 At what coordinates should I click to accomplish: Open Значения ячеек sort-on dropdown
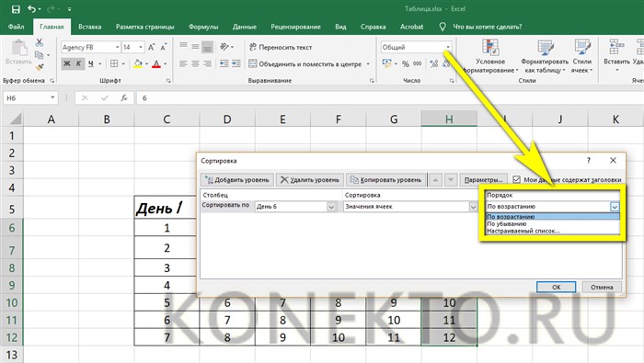coord(473,207)
